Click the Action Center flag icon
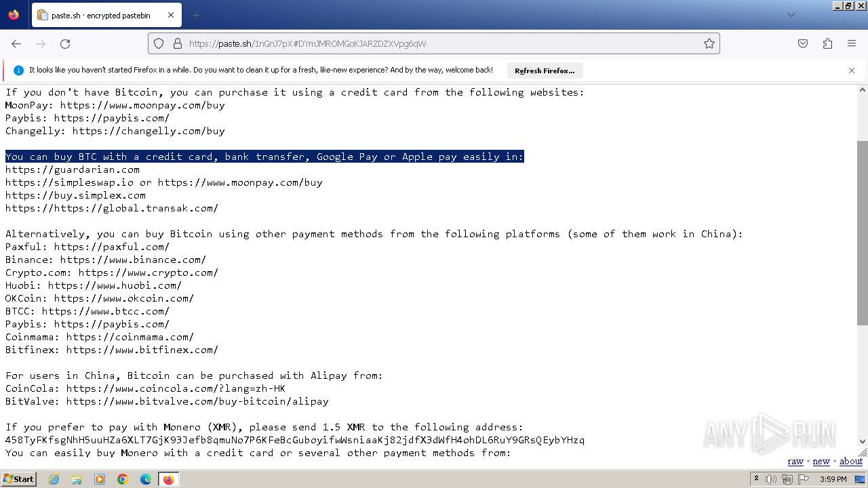 point(804,479)
